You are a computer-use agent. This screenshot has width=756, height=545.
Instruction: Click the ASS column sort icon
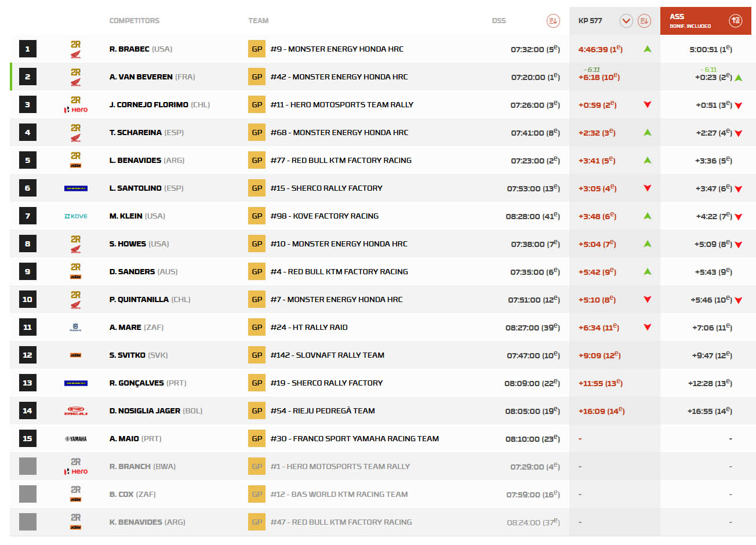click(735, 21)
